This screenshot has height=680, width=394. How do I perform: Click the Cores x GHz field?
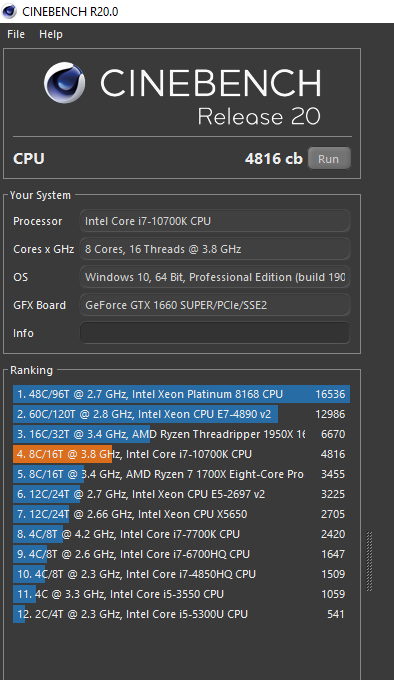pos(215,249)
